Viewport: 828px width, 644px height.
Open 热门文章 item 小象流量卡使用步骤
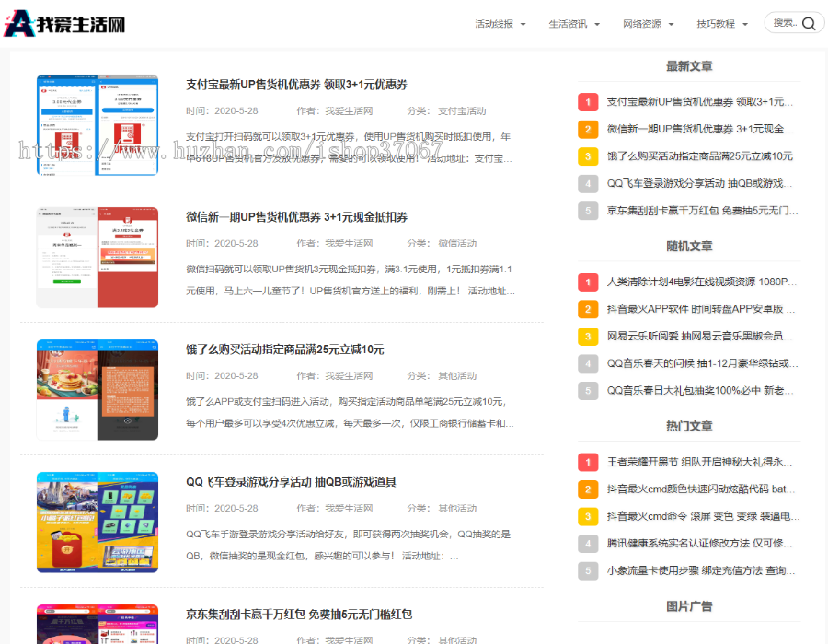[x=701, y=570]
